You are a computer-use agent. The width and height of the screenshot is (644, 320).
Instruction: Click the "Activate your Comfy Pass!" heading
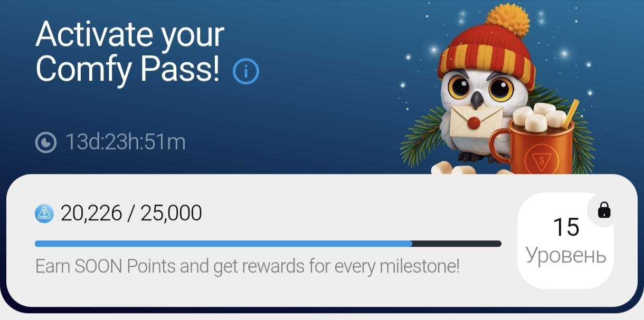tap(130, 52)
